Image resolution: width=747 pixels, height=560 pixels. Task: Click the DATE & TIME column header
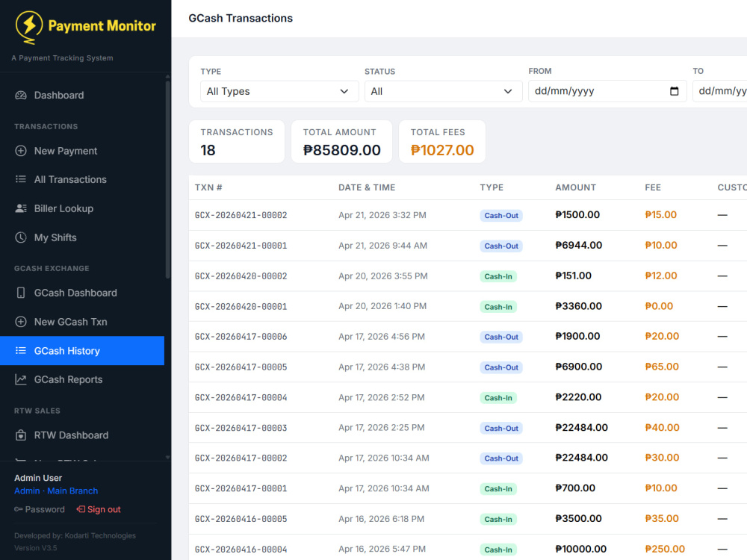click(x=367, y=187)
